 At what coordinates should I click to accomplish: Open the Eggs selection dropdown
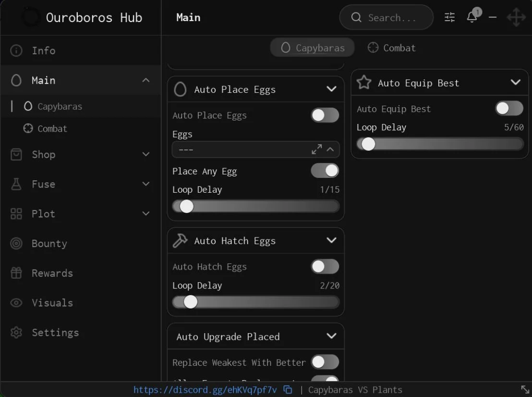click(x=256, y=149)
